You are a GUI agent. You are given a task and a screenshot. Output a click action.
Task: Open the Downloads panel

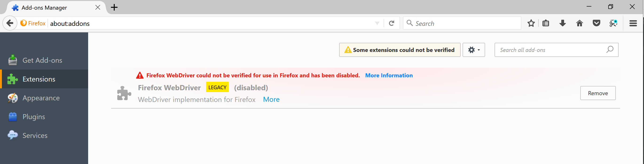click(x=562, y=23)
